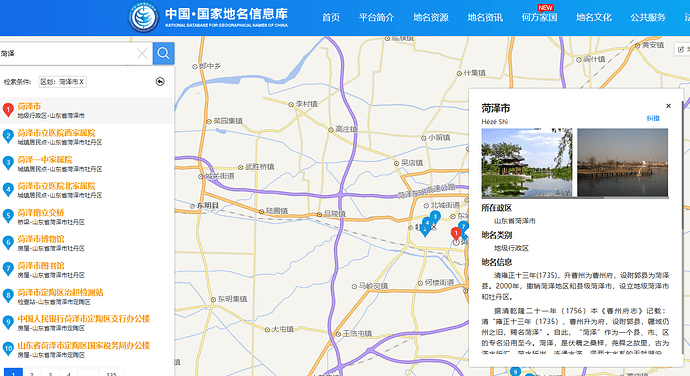Jump to last results page 135
Screen dimensions: 690x376
click(x=111, y=372)
